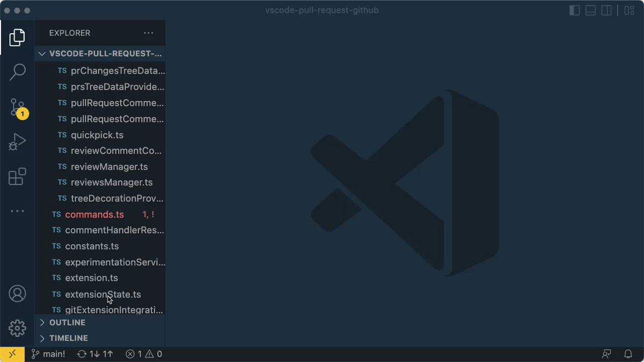Open reviewManager.ts file
Screen dimensions: 644x362
click(100, 167)
